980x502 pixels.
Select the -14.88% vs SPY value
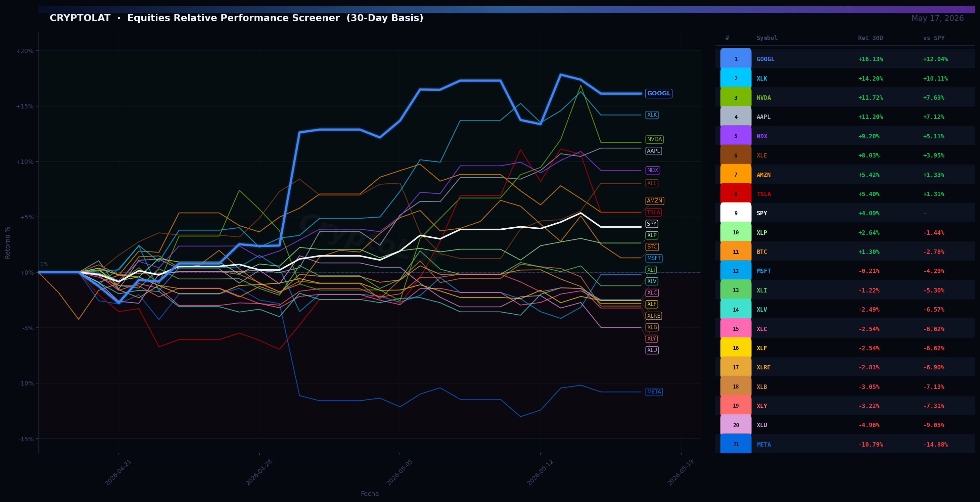click(x=935, y=444)
